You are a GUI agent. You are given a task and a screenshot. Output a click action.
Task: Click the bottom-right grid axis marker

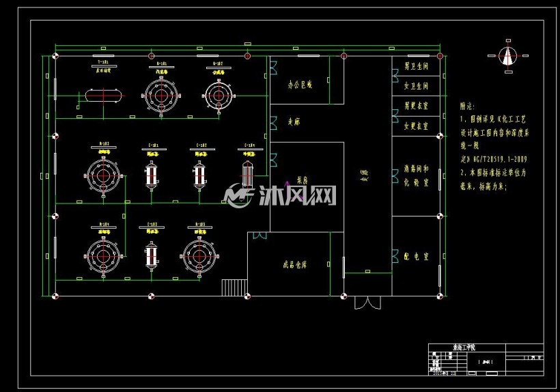tap(440, 296)
